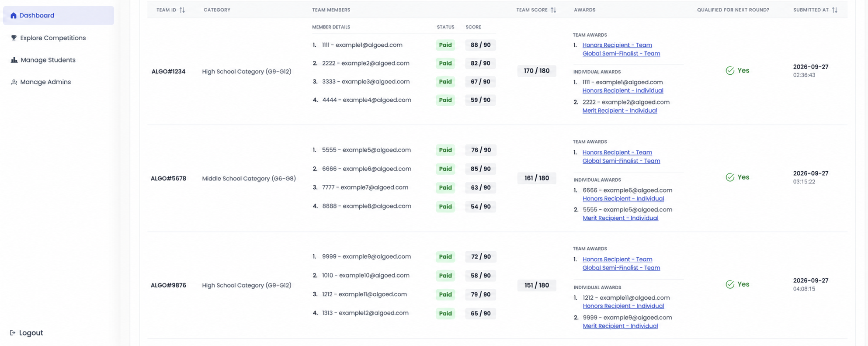Open the Dashboard menu item
Image resolution: width=868 pixels, height=346 pixels.
tap(59, 15)
